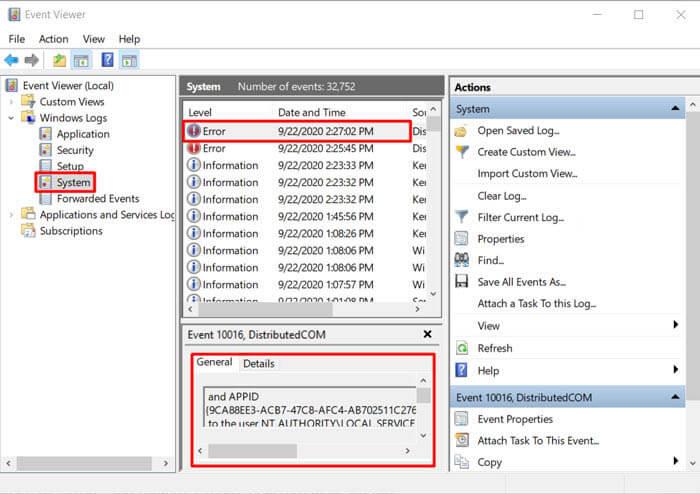This screenshot has width=700, height=494.
Task: Click the Save All Events floppy icon
Action: pyautogui.click(x=462, y=282)
